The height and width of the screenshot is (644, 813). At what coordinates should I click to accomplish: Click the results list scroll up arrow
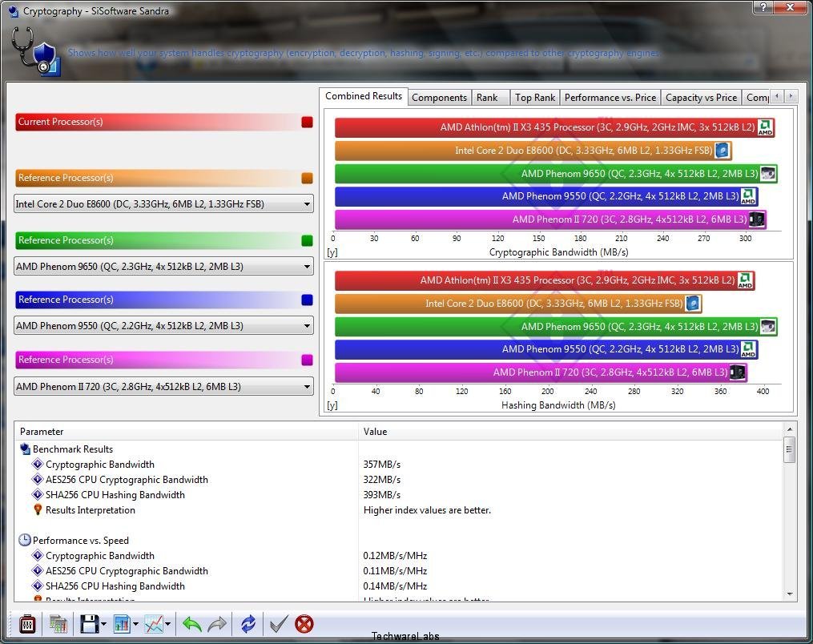click(789, 429)
